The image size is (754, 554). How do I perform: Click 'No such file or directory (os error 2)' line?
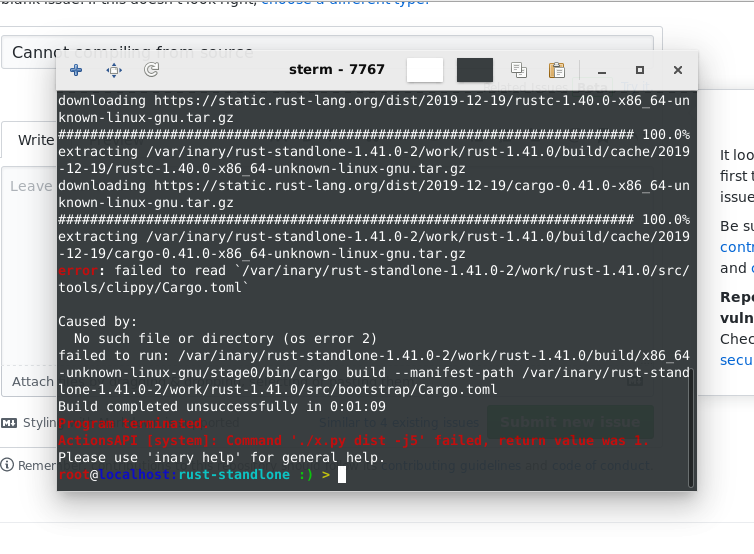(225, 339)
